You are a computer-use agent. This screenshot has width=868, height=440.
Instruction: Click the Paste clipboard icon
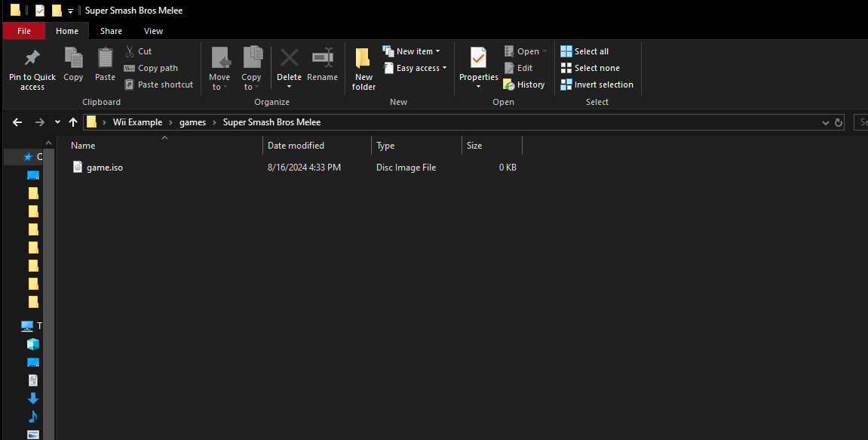click(105, 57)
